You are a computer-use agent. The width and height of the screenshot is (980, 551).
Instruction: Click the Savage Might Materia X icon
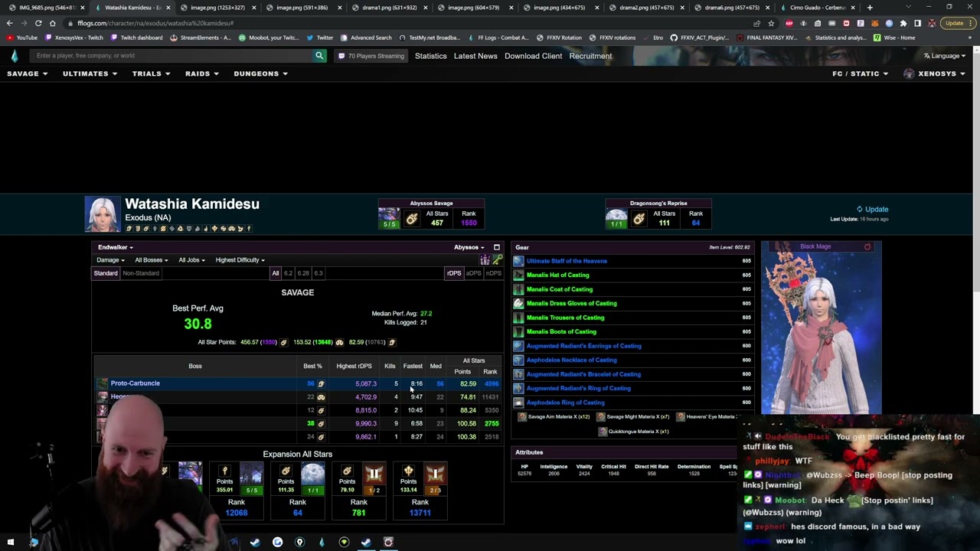click(x=601, y=417)
